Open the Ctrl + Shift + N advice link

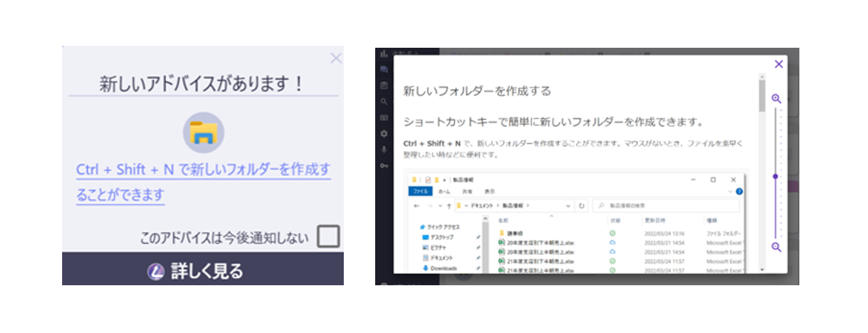click(x=203, y=182)
